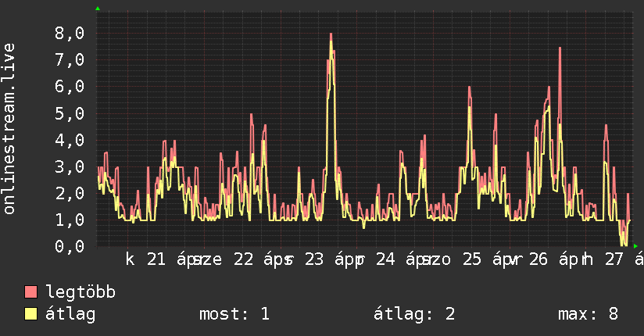Click the tallest peak reaching 8,0

tap(331, 34)
